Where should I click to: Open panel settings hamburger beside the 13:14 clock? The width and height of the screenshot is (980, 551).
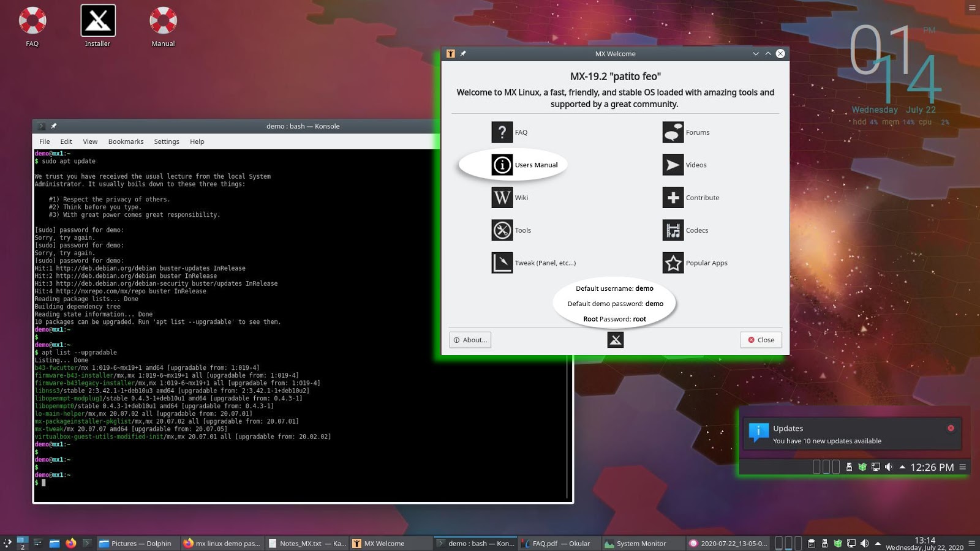(972, 543)
